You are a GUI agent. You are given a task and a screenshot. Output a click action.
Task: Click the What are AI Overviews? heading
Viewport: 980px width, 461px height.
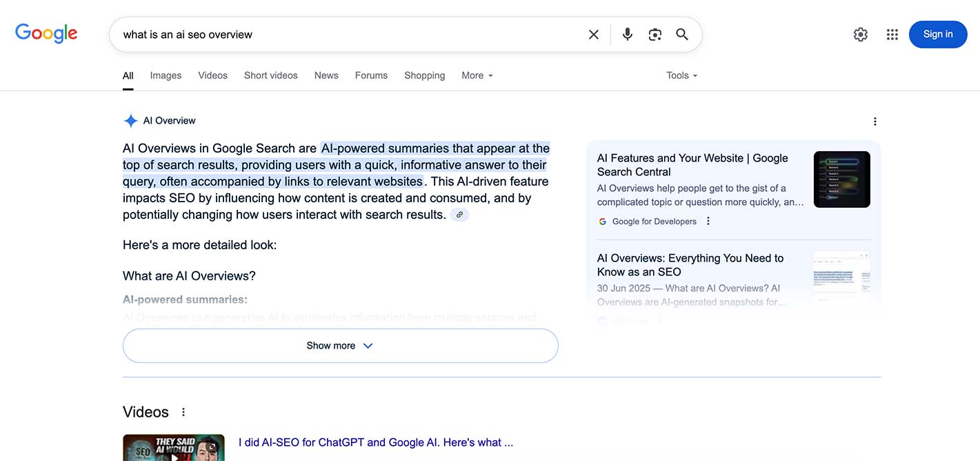click(x=189, y=276)
